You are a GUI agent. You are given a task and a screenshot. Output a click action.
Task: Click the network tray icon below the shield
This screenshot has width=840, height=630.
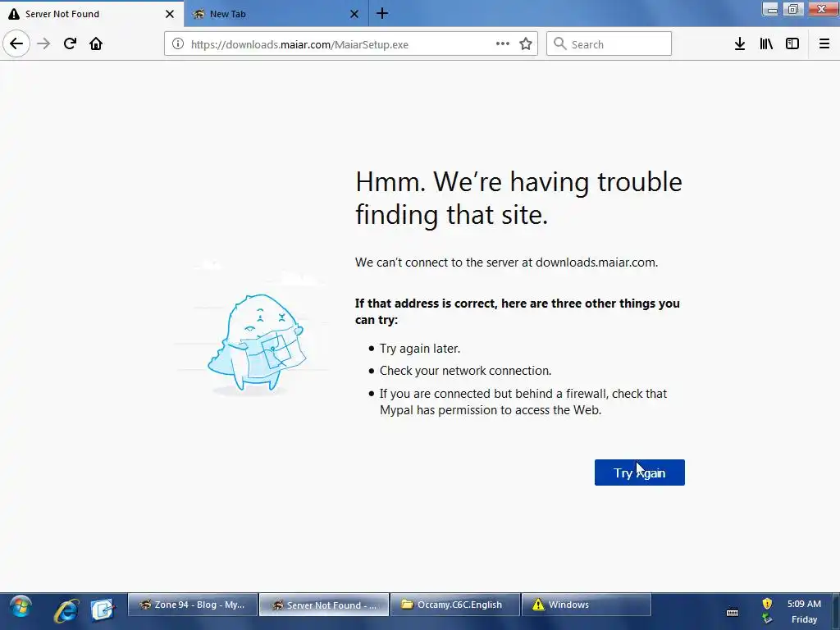click(767, 619)
